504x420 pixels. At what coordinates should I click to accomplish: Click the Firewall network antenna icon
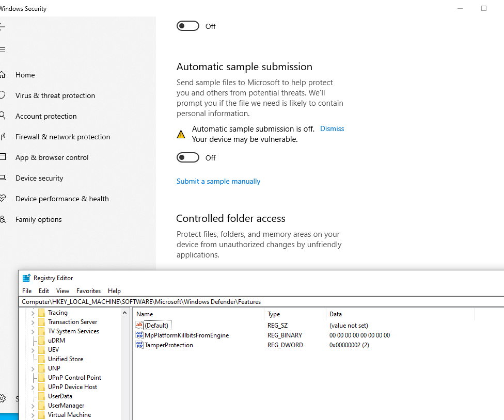[x=3, y=137]
